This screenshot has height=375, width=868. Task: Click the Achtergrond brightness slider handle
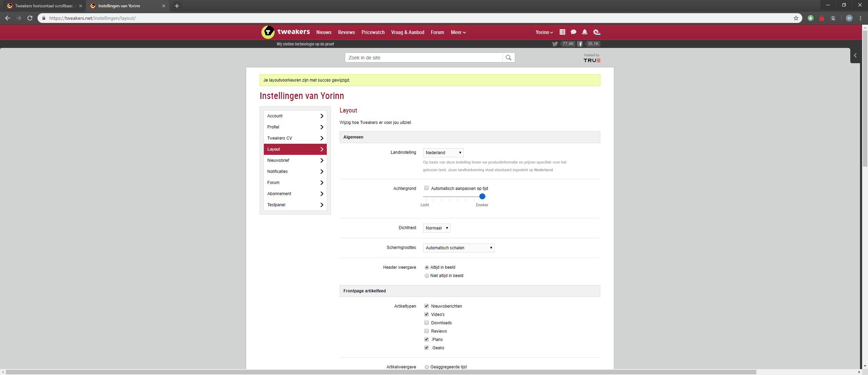(482, 197)
